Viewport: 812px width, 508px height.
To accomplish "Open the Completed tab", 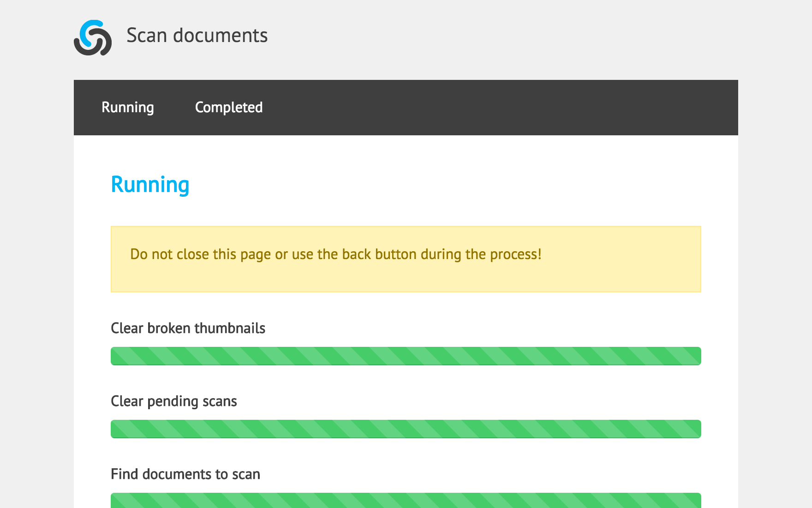I will pyautogui.click(x=228, y=108).
